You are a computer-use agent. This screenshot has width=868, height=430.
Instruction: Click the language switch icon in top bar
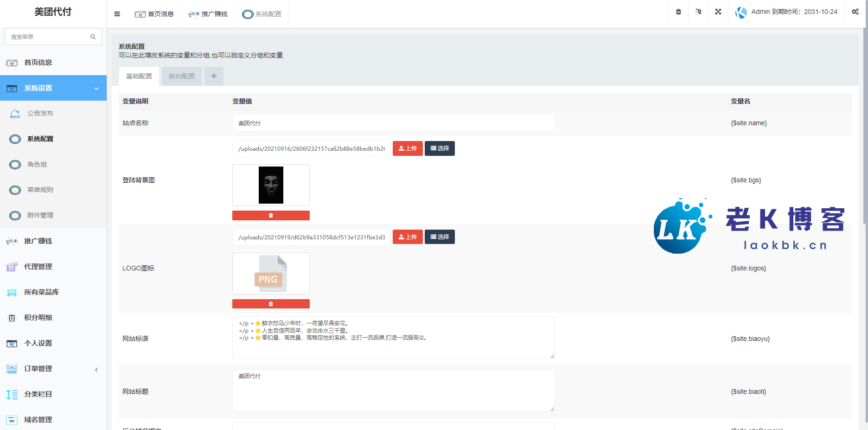tap(698, 12)
